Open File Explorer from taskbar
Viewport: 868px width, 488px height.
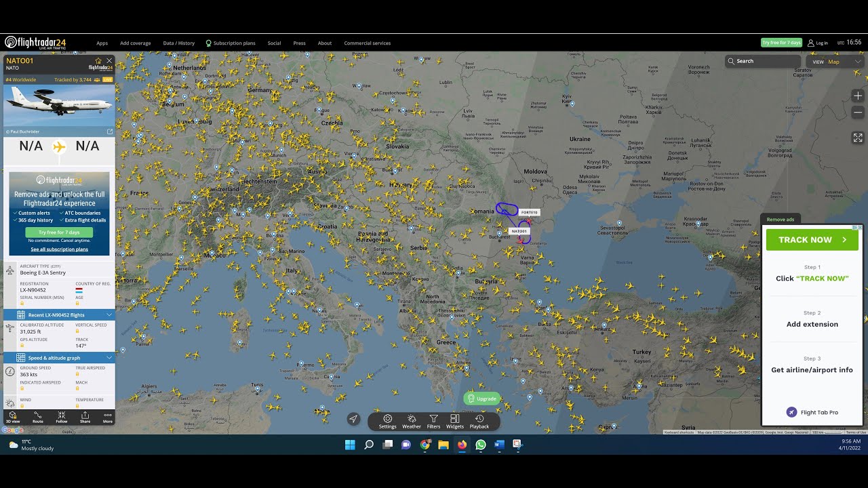(443, 445)
